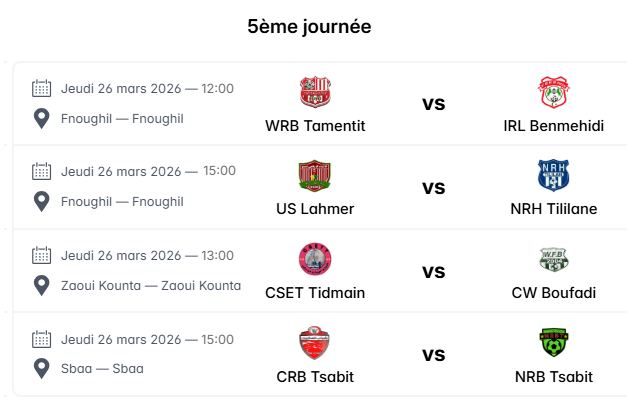This screenshot has width=627, height=407.
Task: Click the WRB Tamentit club logo
Action: [315, 93]
